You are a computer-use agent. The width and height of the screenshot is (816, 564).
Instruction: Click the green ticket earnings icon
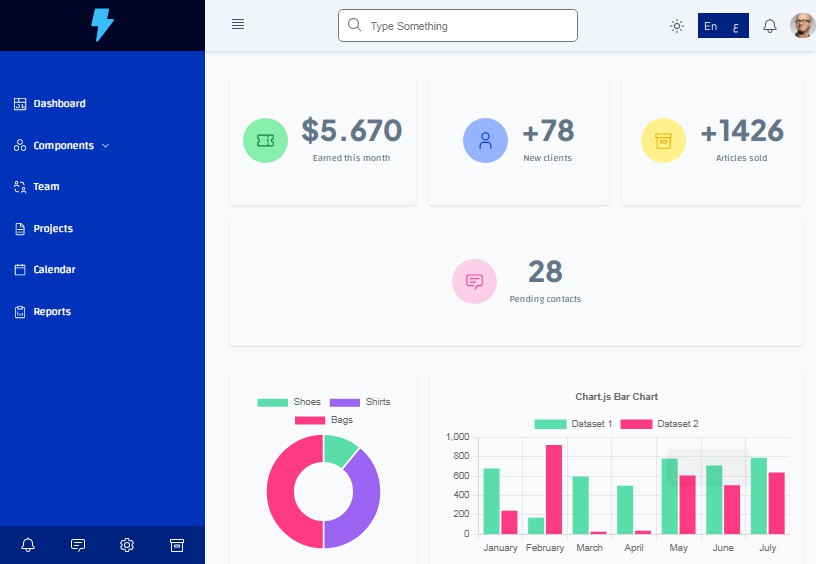265,140
